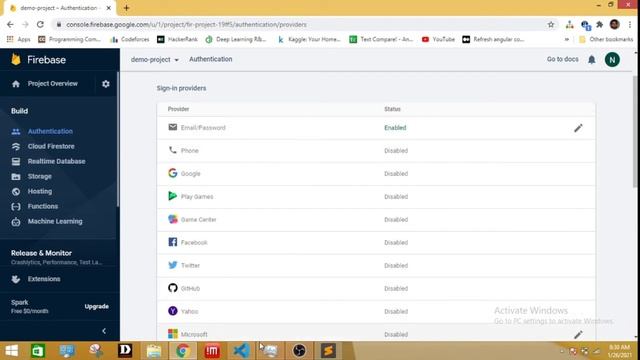Click the Microsoft provider logo

[173, 334]
